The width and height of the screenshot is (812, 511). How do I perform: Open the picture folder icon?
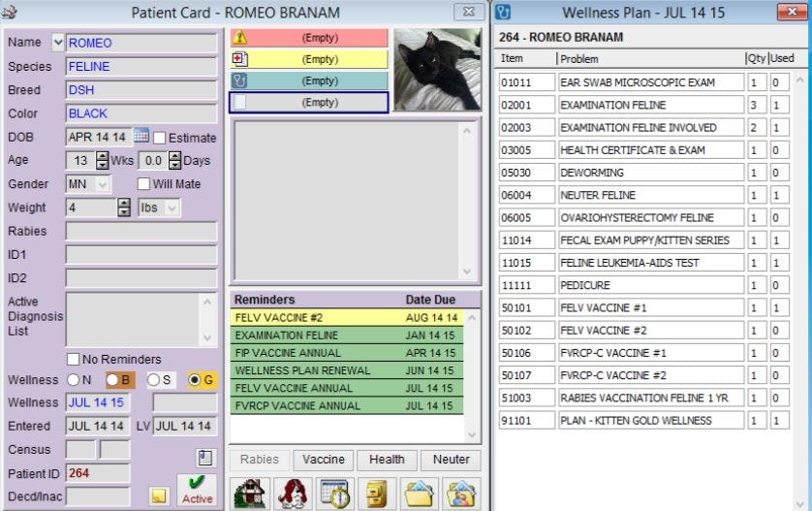coord(419,493)
